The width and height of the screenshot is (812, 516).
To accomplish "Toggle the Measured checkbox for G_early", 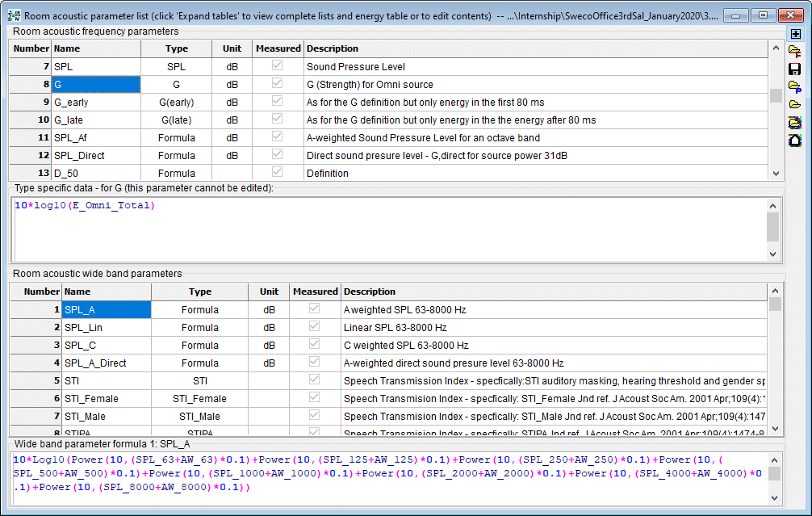I will pyautogui.click(x=278, y=100).
